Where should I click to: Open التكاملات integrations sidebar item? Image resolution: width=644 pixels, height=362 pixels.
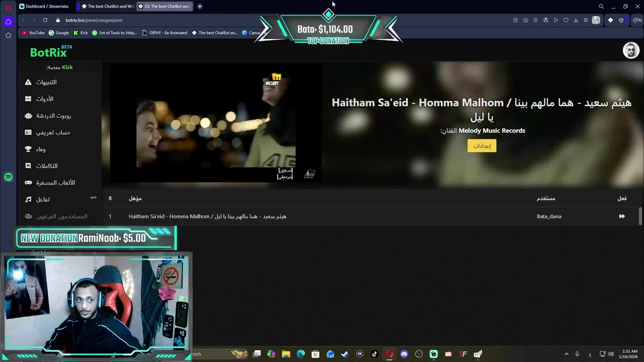click(x=41, y=166)
